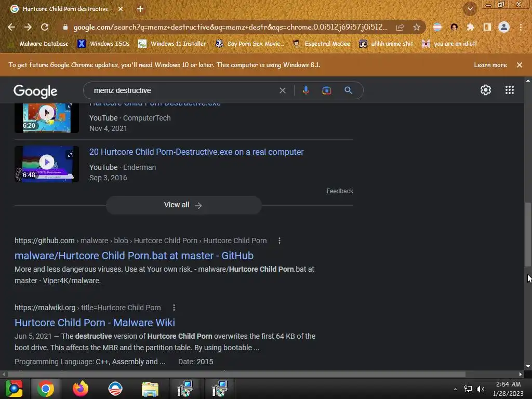Open the clock showing 2:54 AM
Image resolution: width=532 pixels, height=399 pixels.
tap(508, 389)
